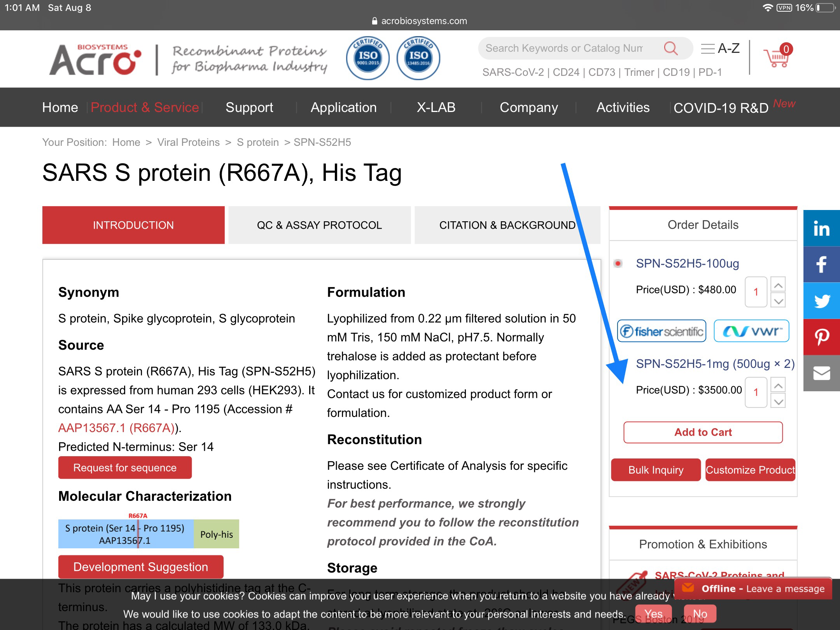This screenshot has width=840, height=630.
Task: Select the SPN-S52H5-100ug radio option
Action: [618, 264]
